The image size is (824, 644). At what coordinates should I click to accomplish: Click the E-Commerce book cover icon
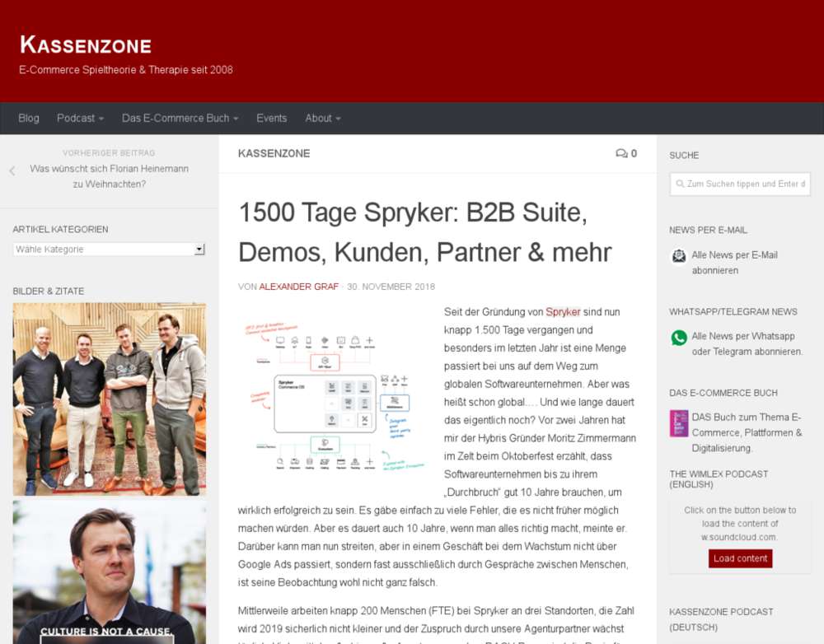pyautogui.click(x=679, y=423)
